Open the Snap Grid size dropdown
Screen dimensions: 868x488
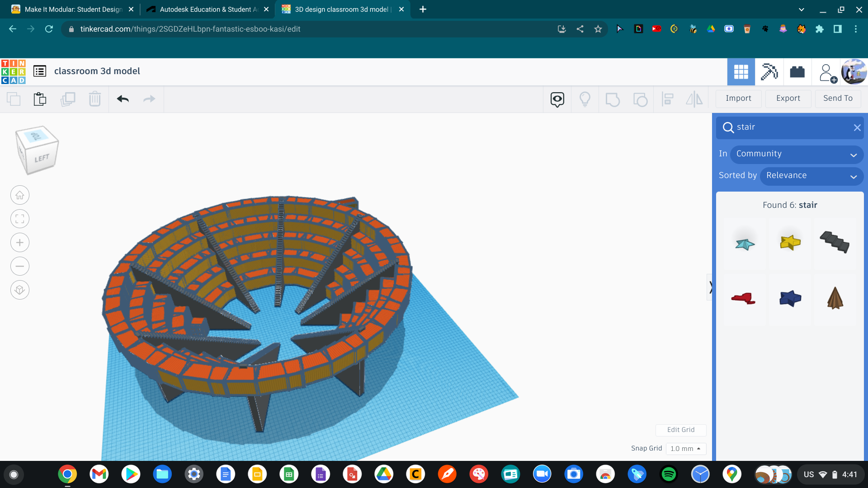click(686, 449)
